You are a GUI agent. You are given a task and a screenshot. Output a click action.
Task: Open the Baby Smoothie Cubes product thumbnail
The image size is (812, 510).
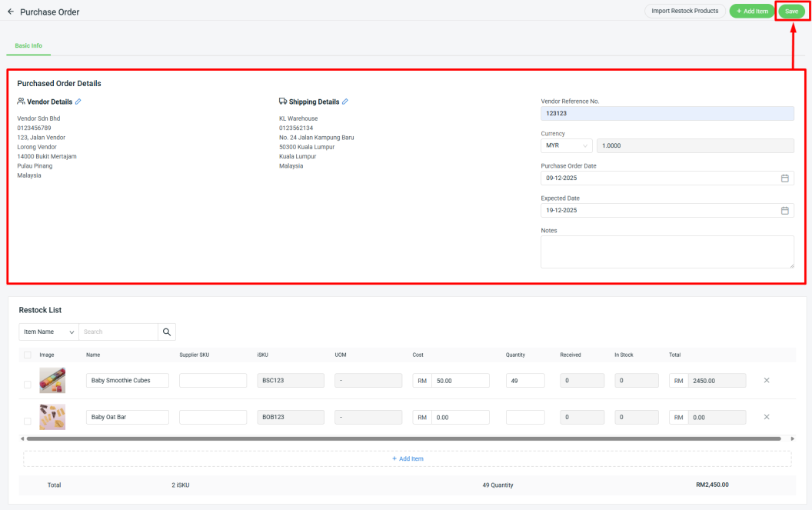52,380
